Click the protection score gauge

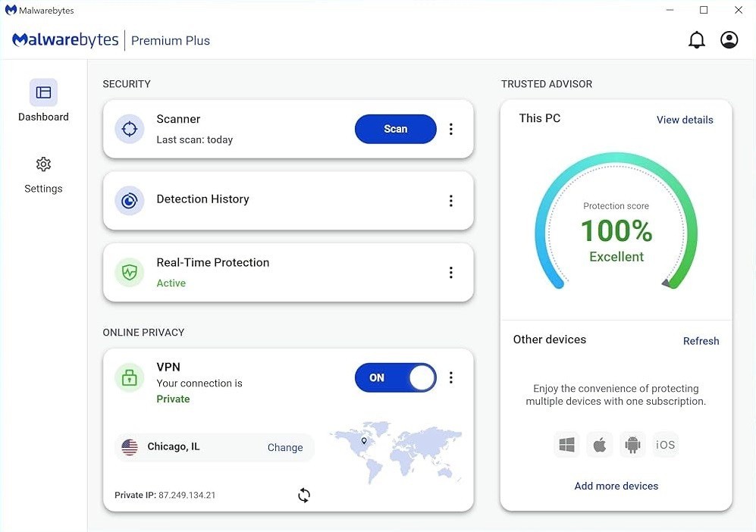pos(616,221)
